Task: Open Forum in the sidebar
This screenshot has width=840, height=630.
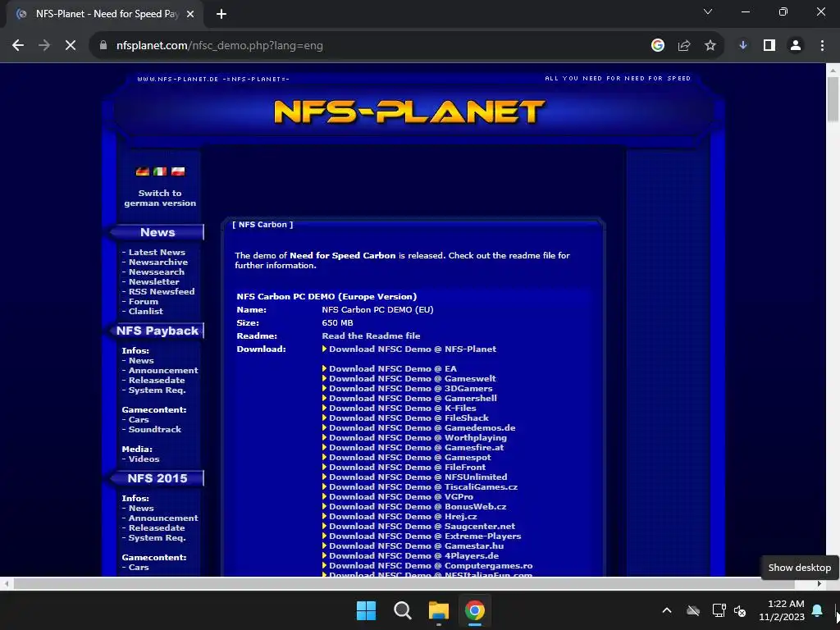Action: (143, 302)
